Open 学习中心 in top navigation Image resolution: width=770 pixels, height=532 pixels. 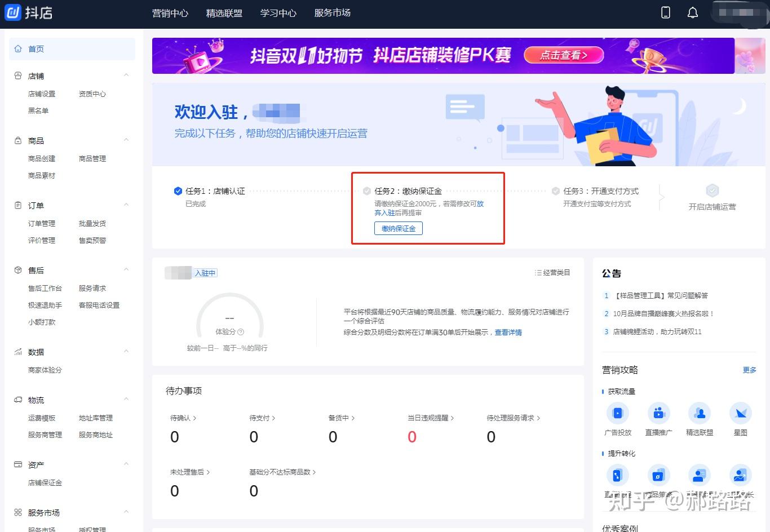pos(278,13)
